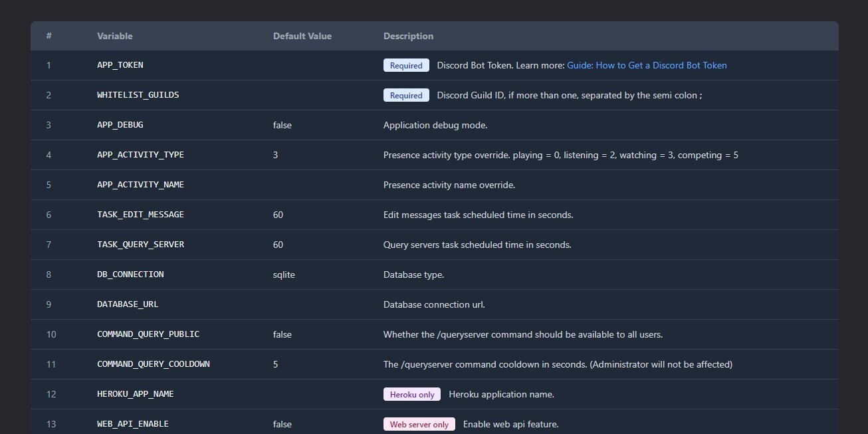The width and height of the screenshot is (868, 434).
Task: Click the Description column header
Action: click(x=408, y=36)
